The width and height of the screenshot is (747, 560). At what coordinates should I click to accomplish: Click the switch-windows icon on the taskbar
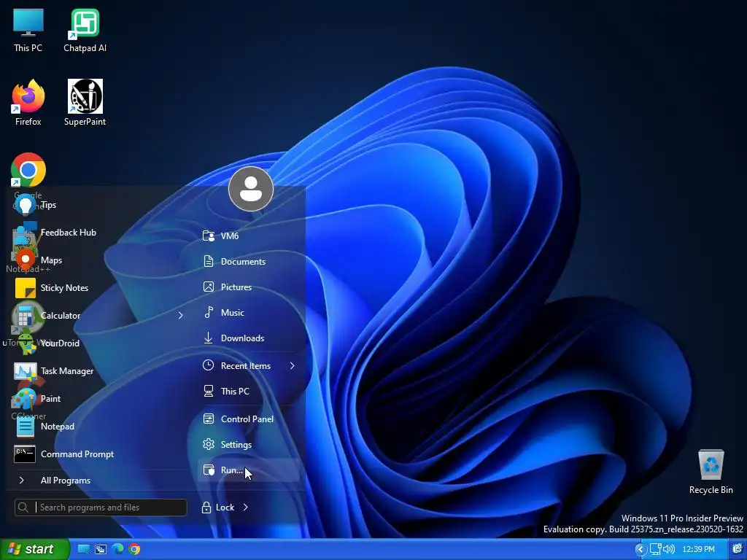[101, 549]
